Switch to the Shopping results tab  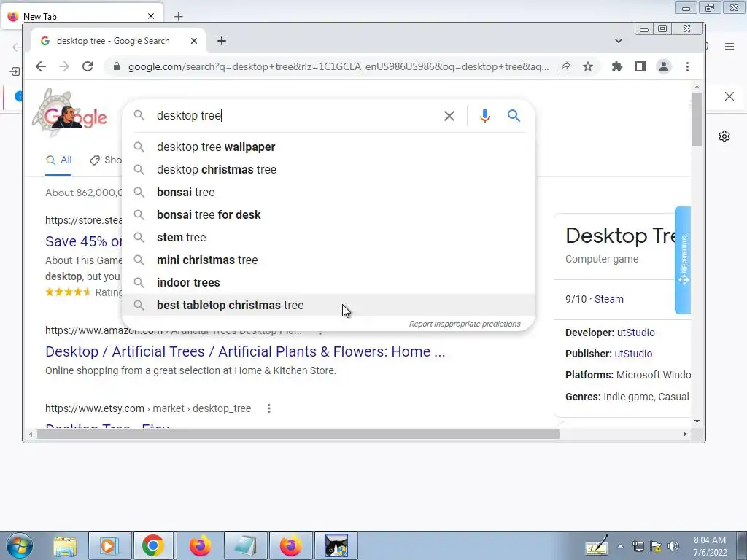[107, 160]
